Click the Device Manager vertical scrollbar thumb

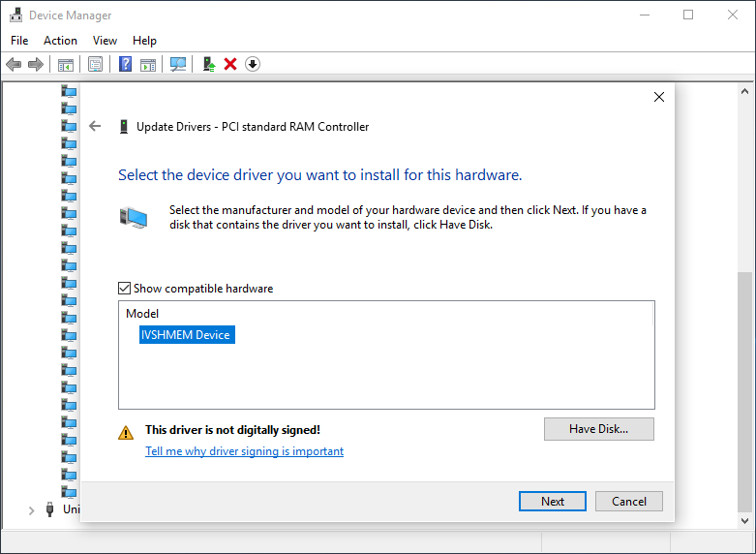coord(744,392)
